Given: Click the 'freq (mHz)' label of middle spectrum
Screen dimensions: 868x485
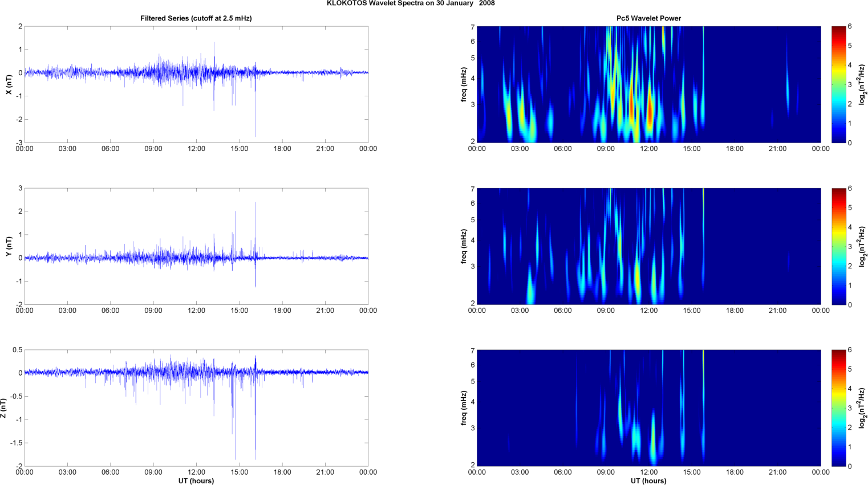Looking at the screenshot, I should [464, 246].
